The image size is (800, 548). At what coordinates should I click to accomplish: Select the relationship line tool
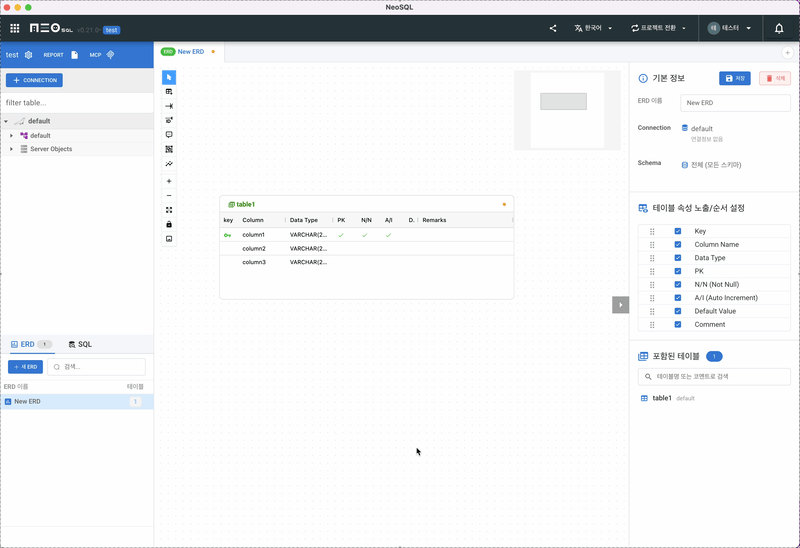(169, 106)
